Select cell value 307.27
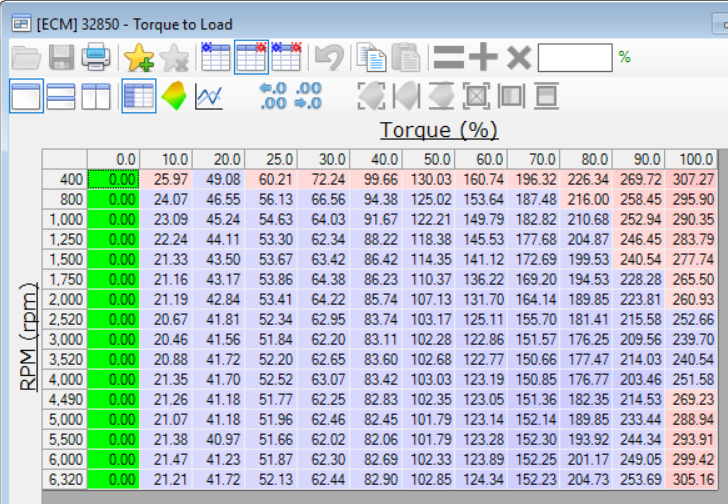This screenshot has width=728, height=504. 691,179
